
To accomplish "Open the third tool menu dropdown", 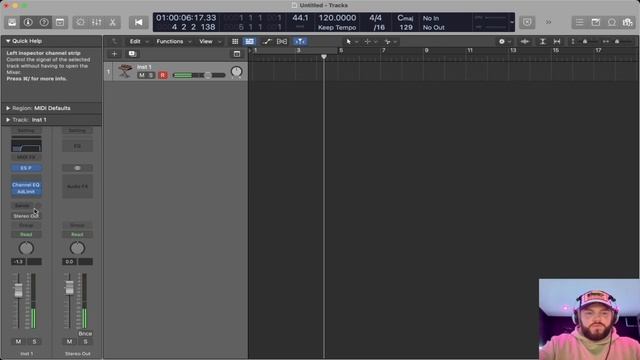I will coord(390,41).
